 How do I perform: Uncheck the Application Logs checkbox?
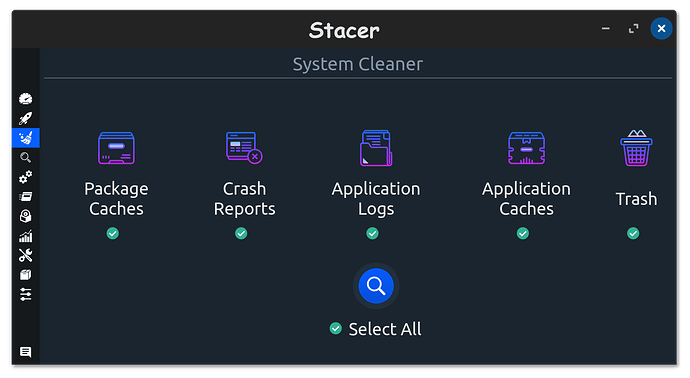click(372, 233)
